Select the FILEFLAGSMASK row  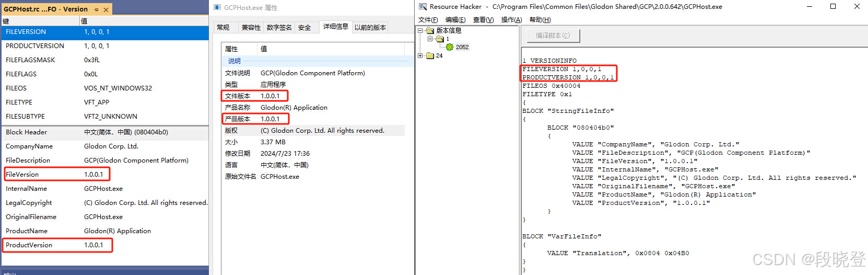click(x=104, y=60)
